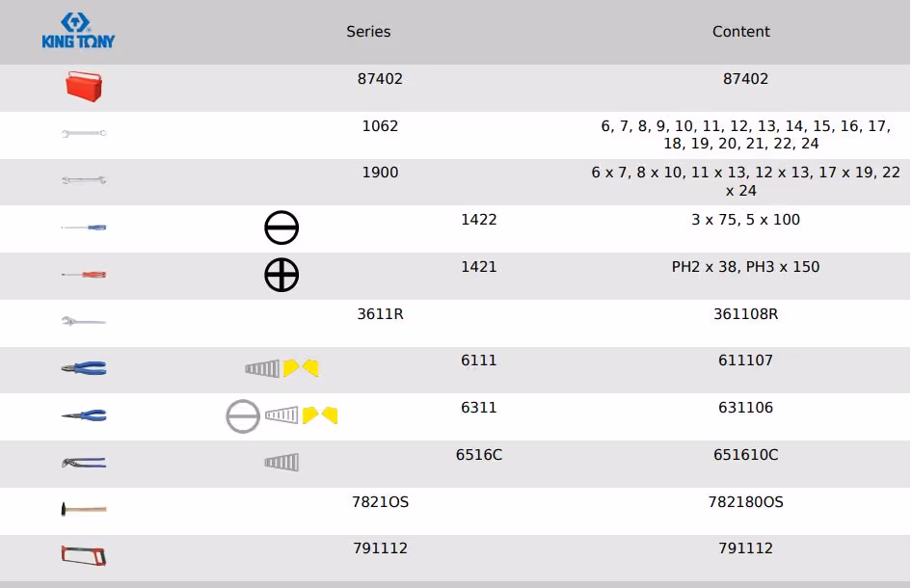
Task: Click the hammer image
Action: click(84, 509)
